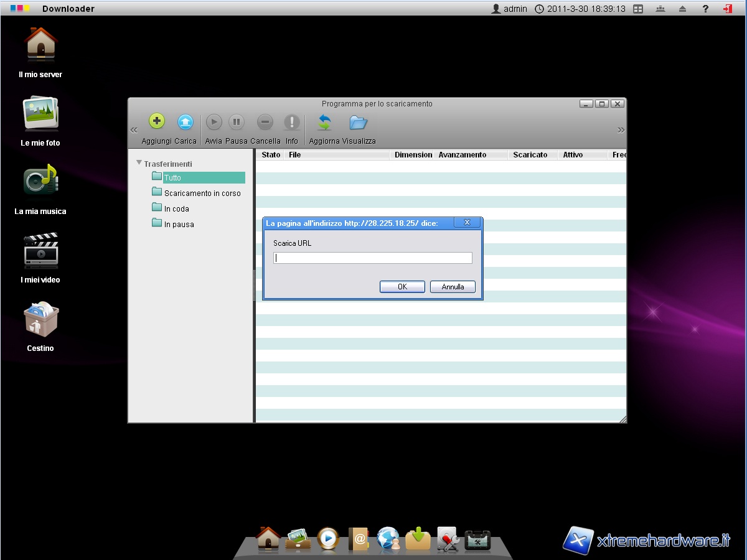The height and width of the screenshot is (560, 747).
Task: Collapse the Trasferimenti tree node
Action: click(x=139, y=163)
